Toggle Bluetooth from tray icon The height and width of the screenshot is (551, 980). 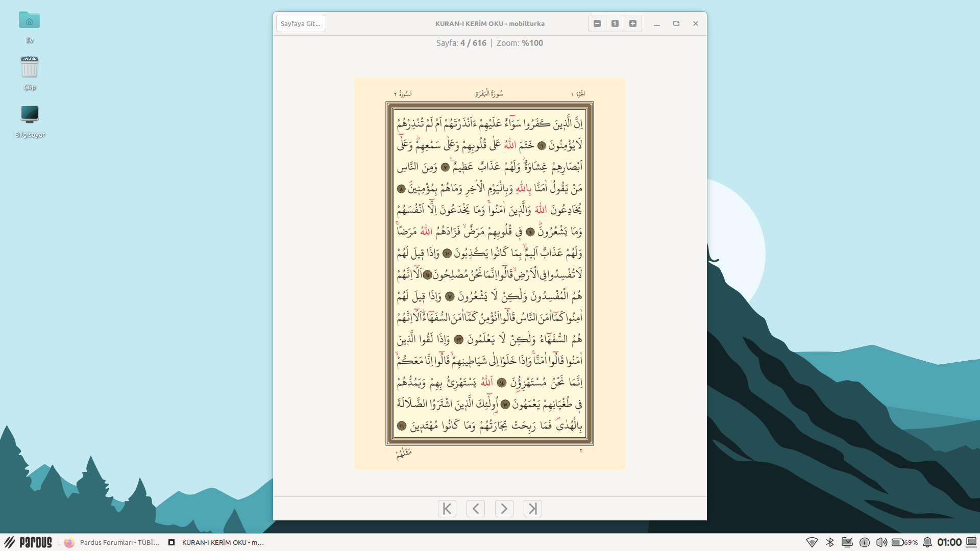[830, 542]
